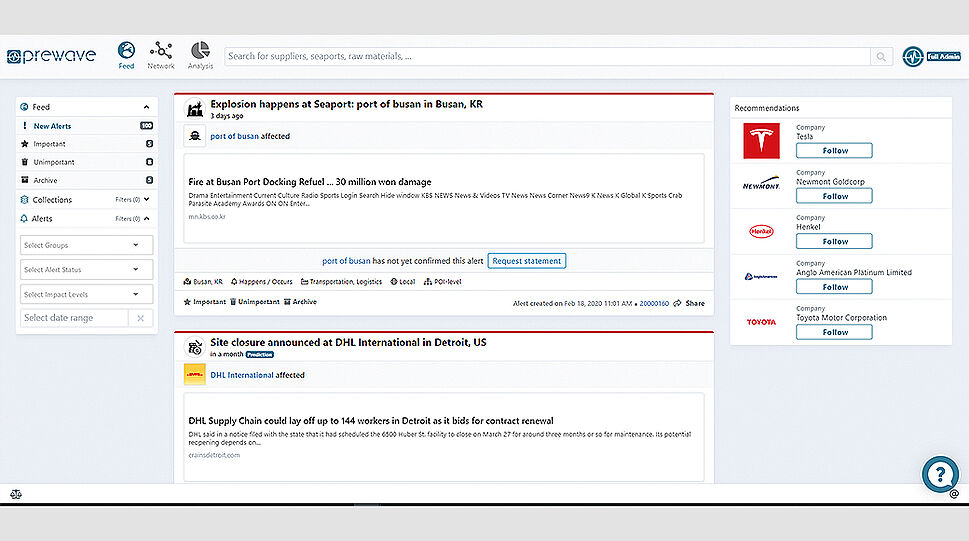Screen dimensions: 969x541
Task: Open the port of busan affected link
Action: (x=234, y=136)
